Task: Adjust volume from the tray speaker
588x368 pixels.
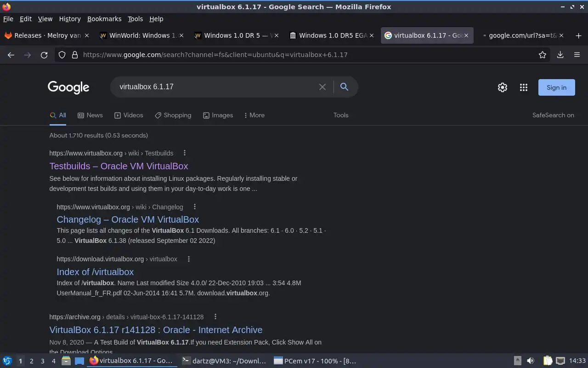Action: point(531,361)
